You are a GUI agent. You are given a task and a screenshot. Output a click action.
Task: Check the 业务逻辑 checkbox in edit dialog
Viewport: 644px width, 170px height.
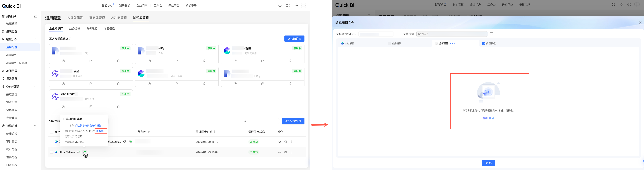click(389, 43)
